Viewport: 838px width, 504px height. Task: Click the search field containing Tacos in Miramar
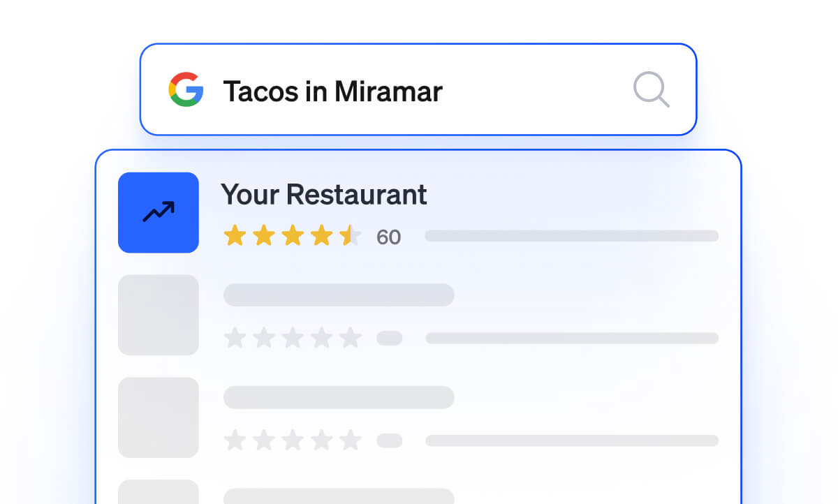point(418,89)
